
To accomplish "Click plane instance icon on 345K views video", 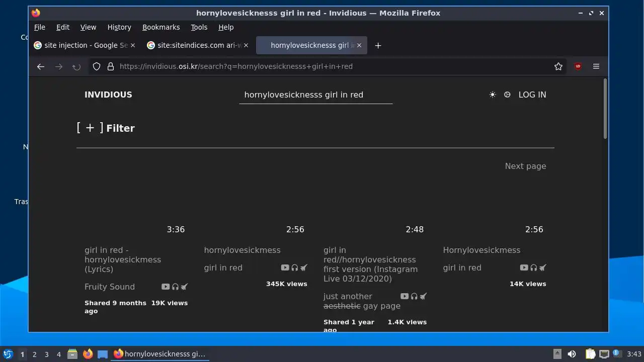I will [x=304, y=267].
